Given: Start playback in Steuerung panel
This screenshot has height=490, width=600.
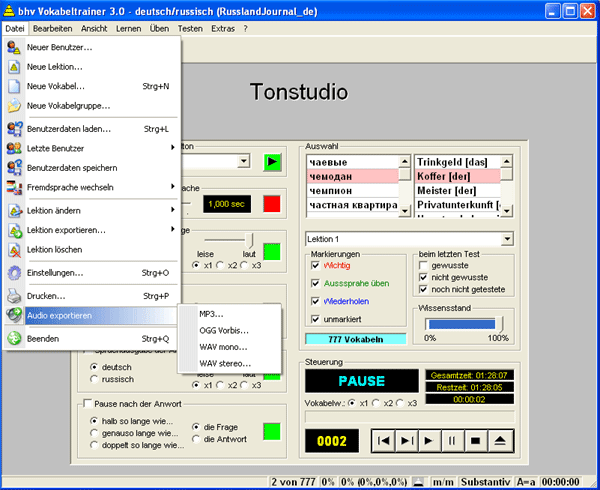Looking at the screenshot, I should click(x=429, y=441).
